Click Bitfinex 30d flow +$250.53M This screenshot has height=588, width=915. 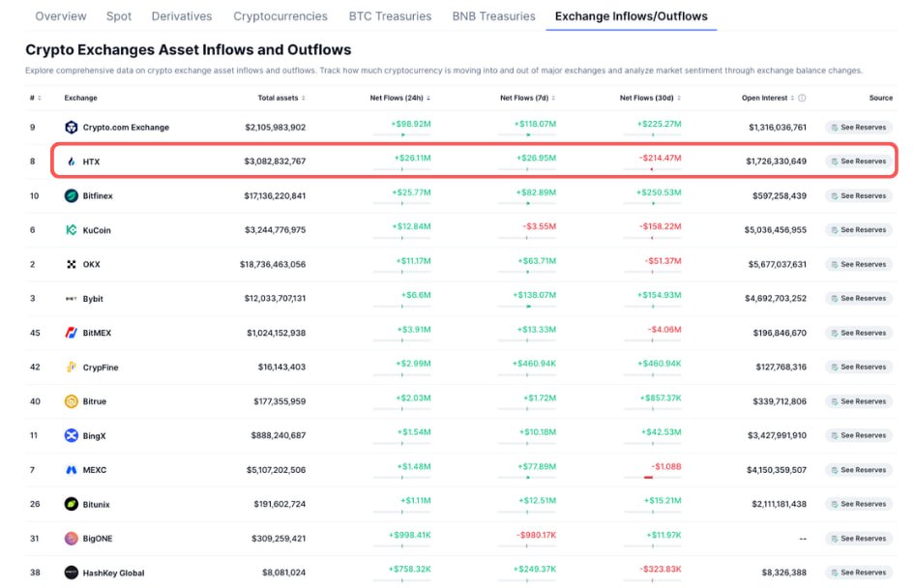coord(659,192)
